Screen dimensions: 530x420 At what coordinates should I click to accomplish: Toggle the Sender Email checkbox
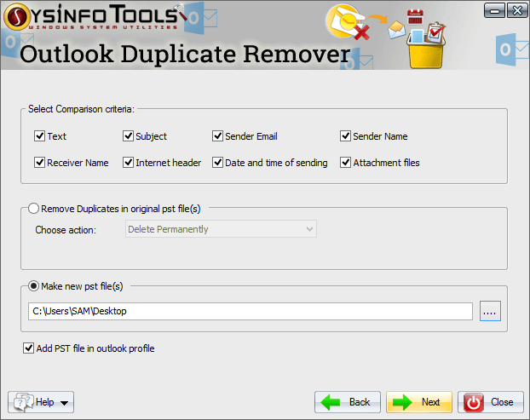click(x=217, y=136)
